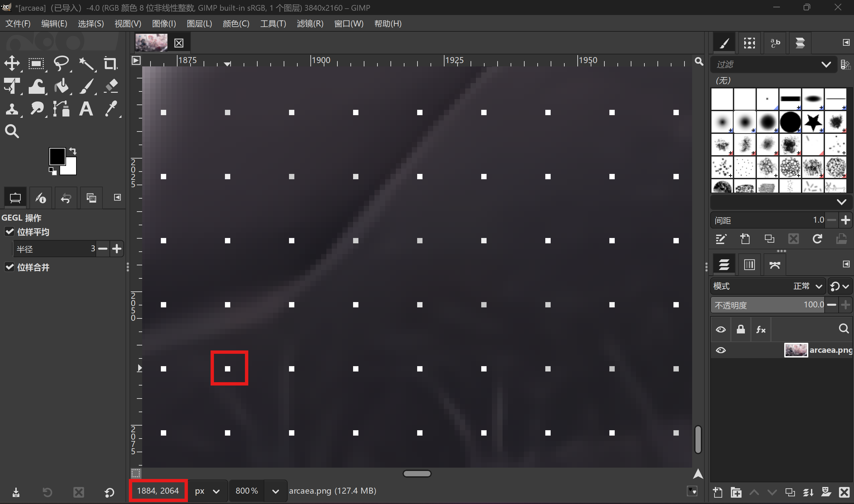Toggle the 位样平均 checkbox
This screenshot has height=504, width=854.
pyautogui.click(x=9, y=232)
